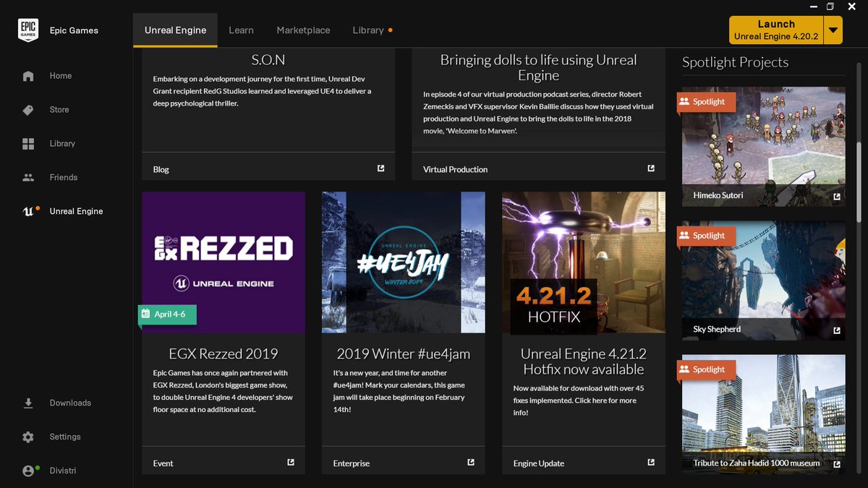
Task: Click external link icon on Enterprise card
Action: [x=471, y=462]
